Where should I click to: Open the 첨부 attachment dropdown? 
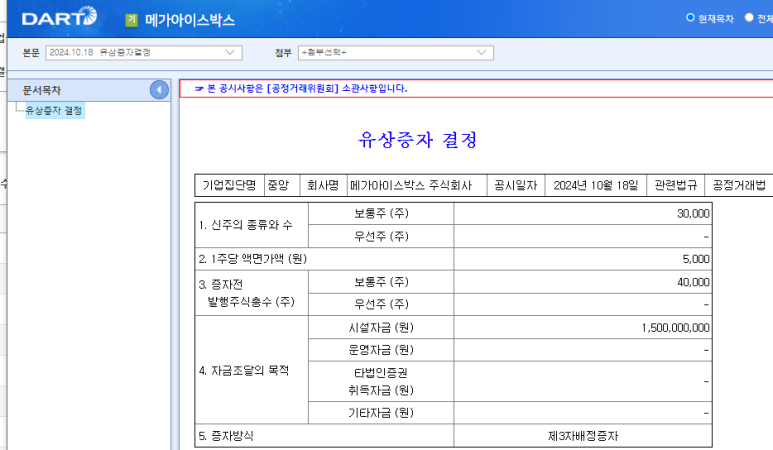pos(395,53)
